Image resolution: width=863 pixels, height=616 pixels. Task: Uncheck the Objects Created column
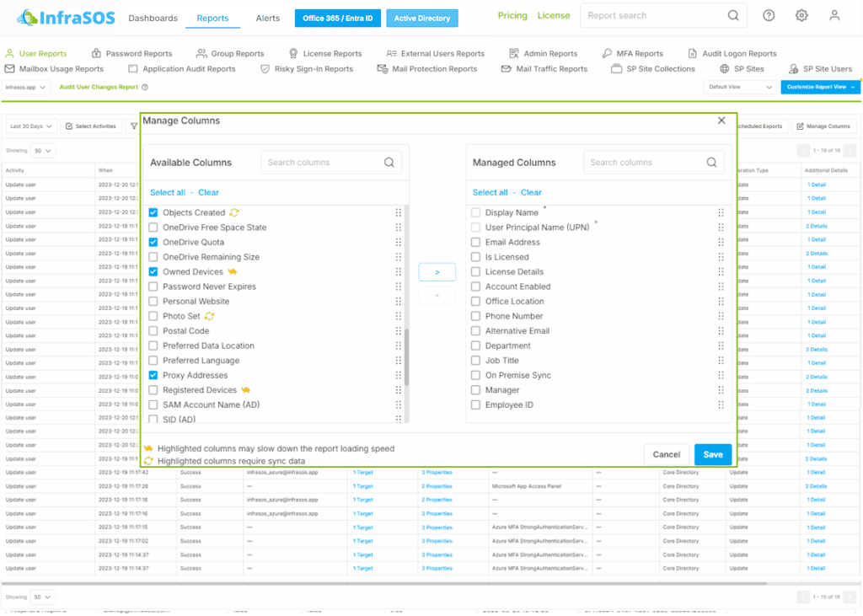point(153,213)
